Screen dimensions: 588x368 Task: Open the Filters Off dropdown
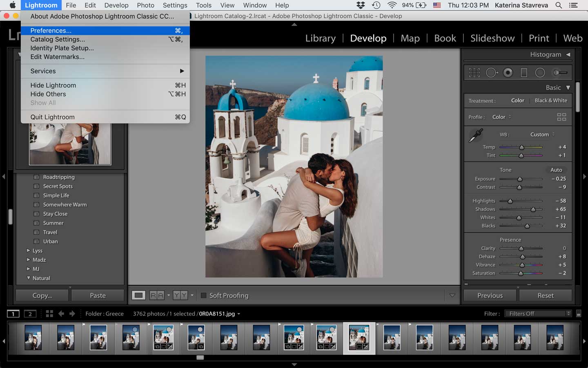(538, 314)
